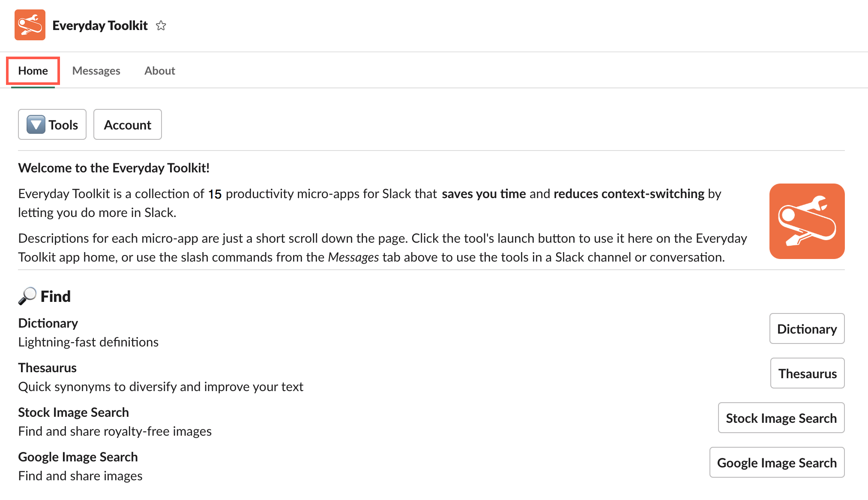This screenshot has width=868, height=500.
Task: Click the Thesaurus tool name label
Action: coord(47,367)
